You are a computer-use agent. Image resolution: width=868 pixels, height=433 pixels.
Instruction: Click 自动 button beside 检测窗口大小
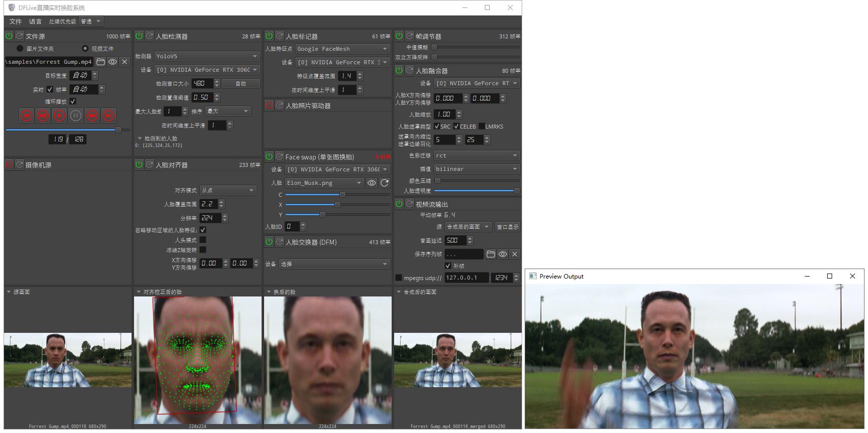(241, 84)
